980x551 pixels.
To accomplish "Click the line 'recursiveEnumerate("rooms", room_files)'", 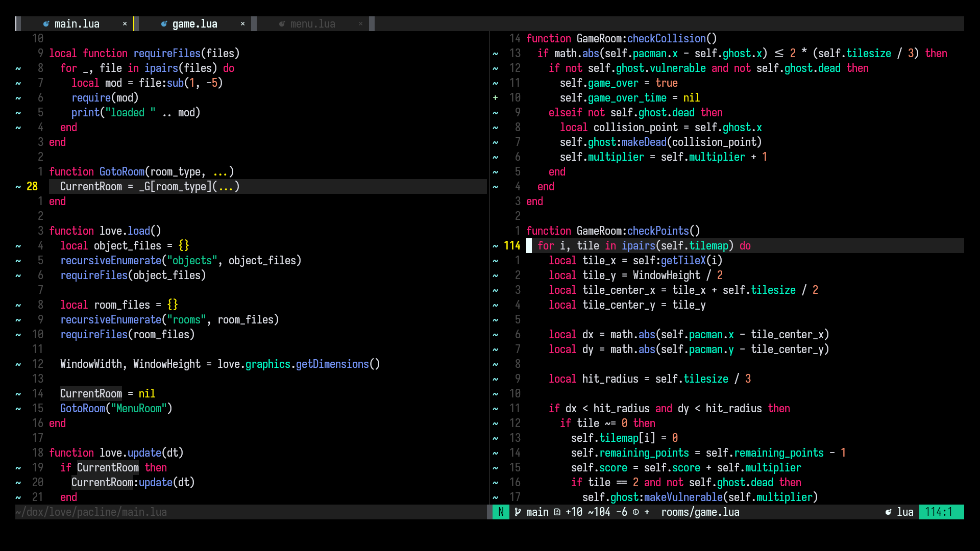I will pos(170,320).
